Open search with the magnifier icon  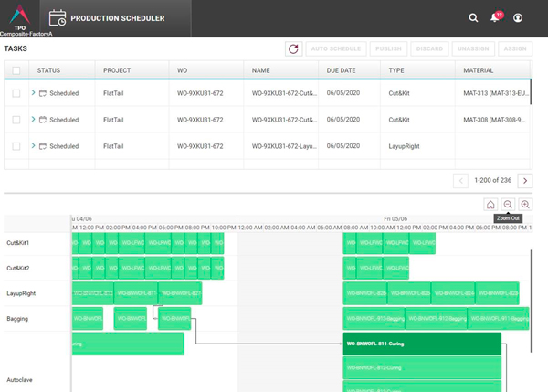[x=473, y=18]
